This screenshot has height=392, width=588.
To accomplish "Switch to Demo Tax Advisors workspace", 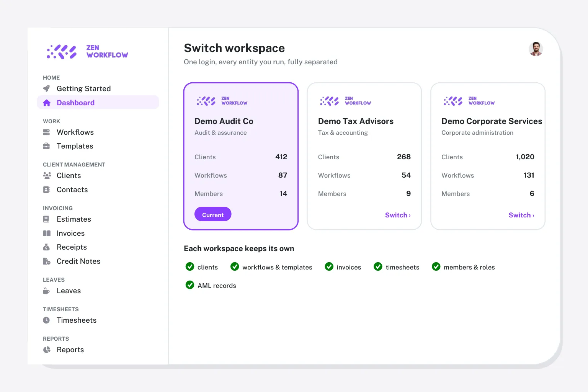I will 398,215.
